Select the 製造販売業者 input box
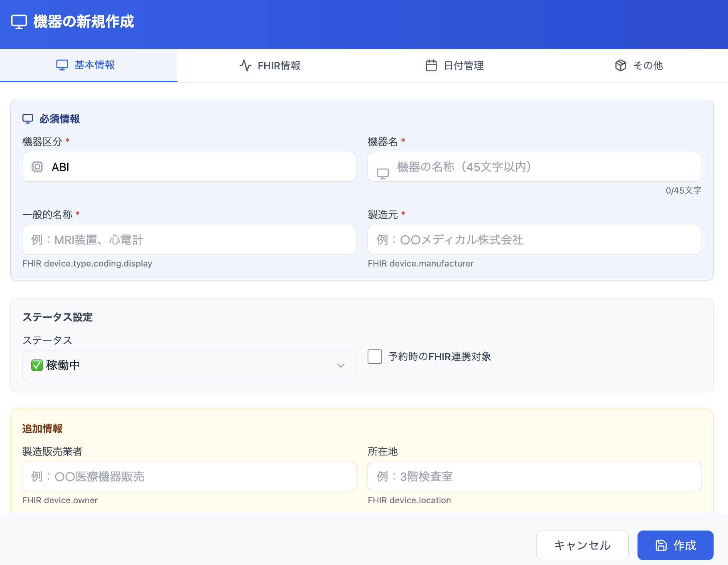 [189, 476]
